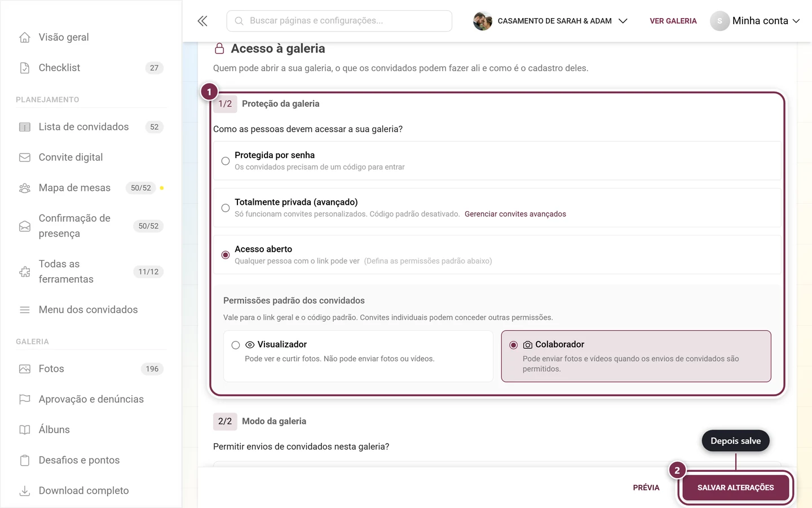This screenshot has width=812, height=508.
Task: Choose Visualizador permission radio button
Action: click(x=236, y=345)
